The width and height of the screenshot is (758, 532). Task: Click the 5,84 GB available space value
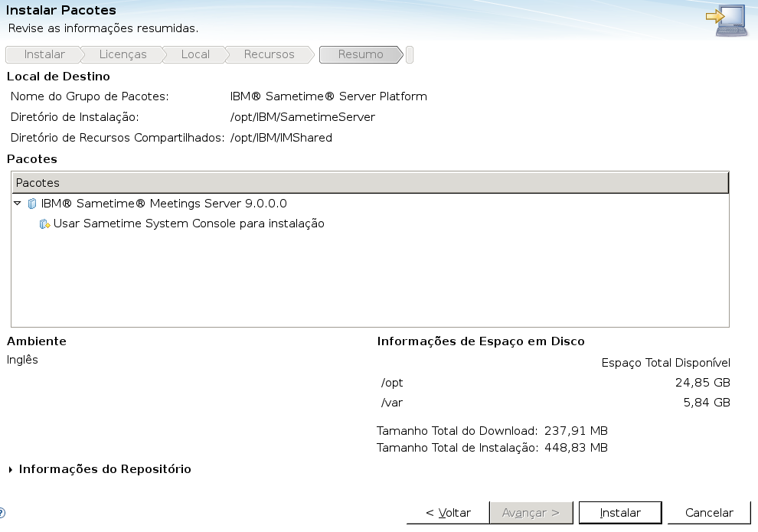[706, 403]
